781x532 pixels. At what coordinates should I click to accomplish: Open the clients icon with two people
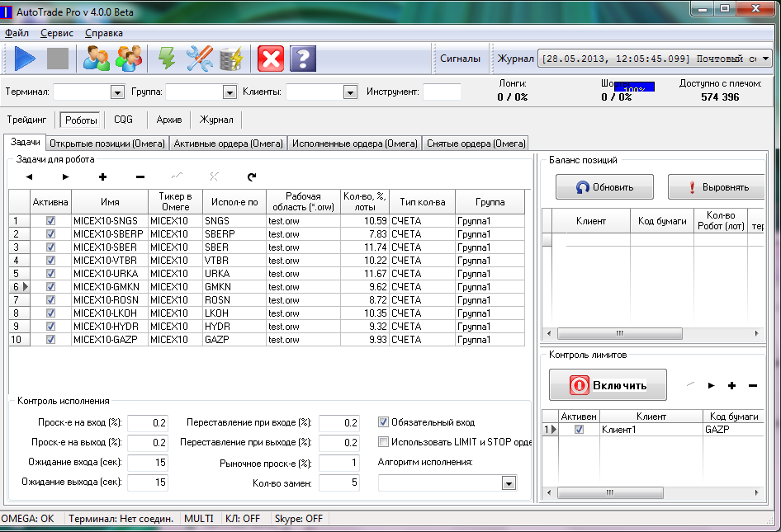coord(96,59)
